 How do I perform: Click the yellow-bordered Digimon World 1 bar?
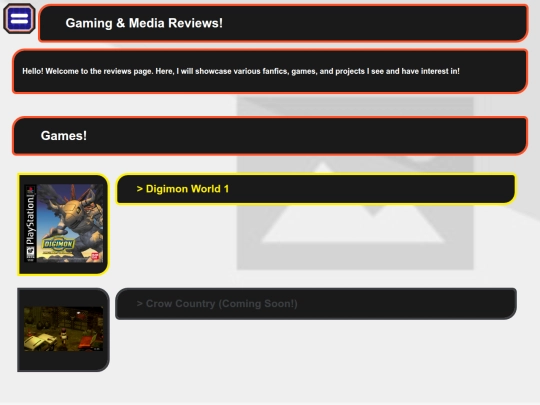tap(316, 189)
